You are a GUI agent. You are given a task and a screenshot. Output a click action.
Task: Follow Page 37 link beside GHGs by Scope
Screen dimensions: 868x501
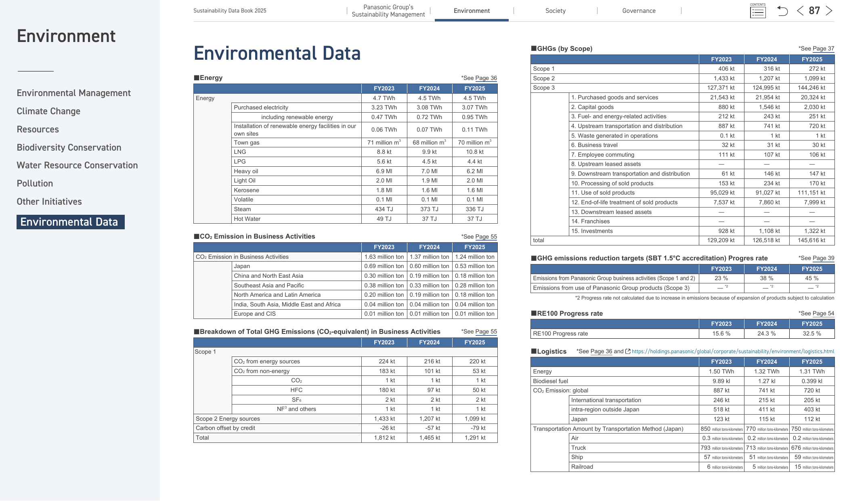pos(823,48)
